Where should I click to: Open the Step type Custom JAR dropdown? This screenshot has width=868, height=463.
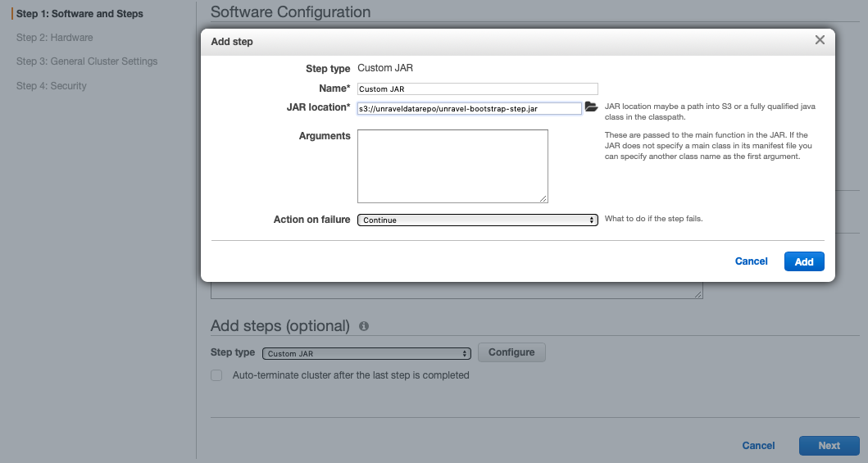point(366,353)
